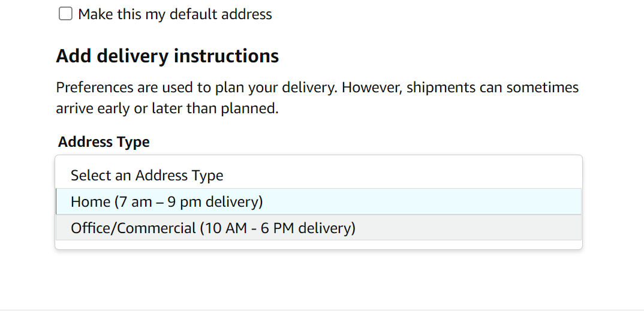644x329 pixels.
Task: Click the 'Make this my default address' label
Action: (x=175, y=14)
